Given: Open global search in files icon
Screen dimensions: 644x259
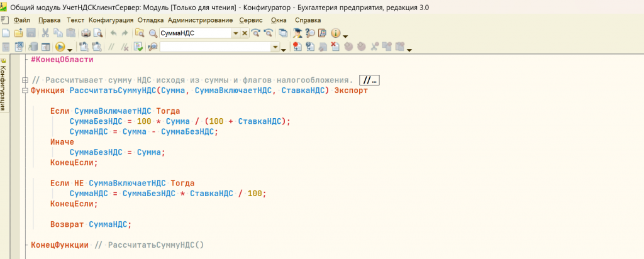Looking at the screenshot, I should point(140,33).
